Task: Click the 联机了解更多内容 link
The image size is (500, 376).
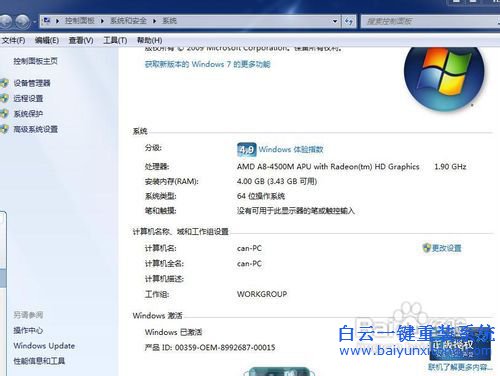Action: pos(460,367)
